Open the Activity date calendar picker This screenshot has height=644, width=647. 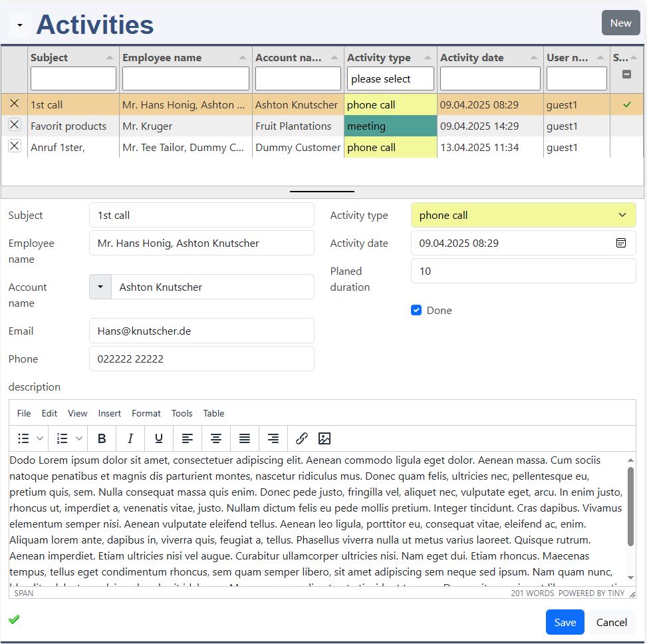620,243
